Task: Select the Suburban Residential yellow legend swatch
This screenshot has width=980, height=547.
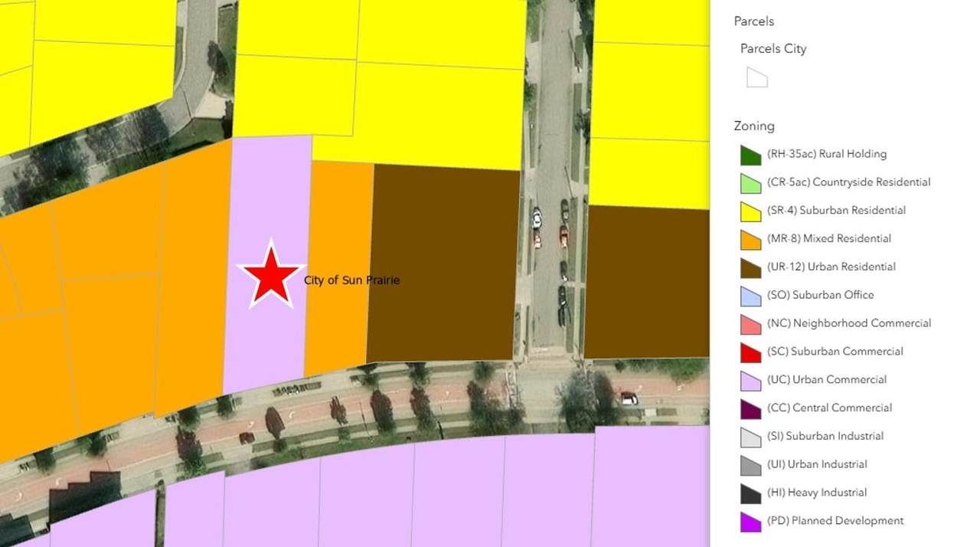Action: click(x=750, y=211)
